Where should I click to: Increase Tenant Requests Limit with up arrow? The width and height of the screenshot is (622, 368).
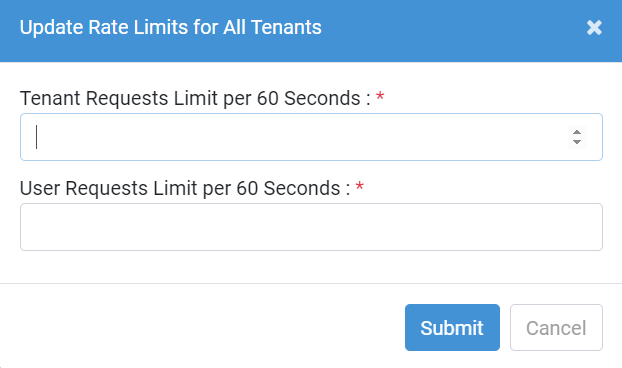(577, 132)
